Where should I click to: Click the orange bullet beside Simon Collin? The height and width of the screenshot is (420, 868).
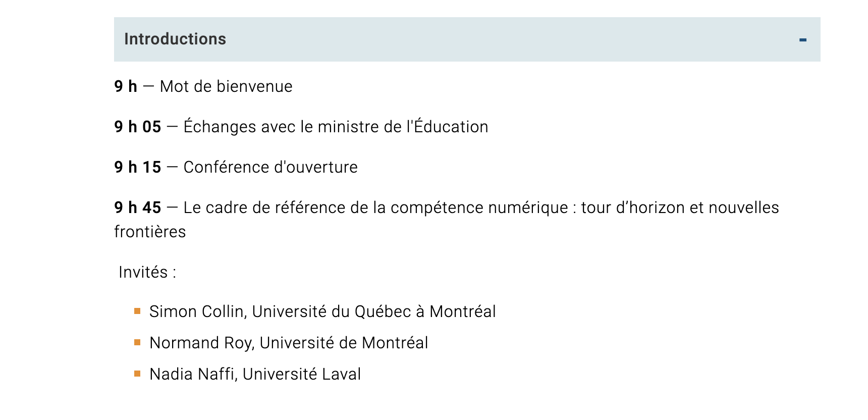click(137, 311)
